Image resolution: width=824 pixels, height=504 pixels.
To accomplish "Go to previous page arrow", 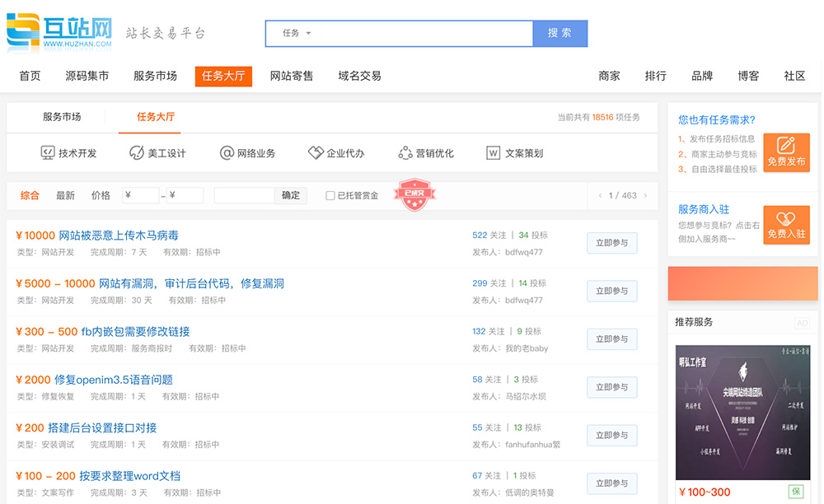I will pos(601,196).
